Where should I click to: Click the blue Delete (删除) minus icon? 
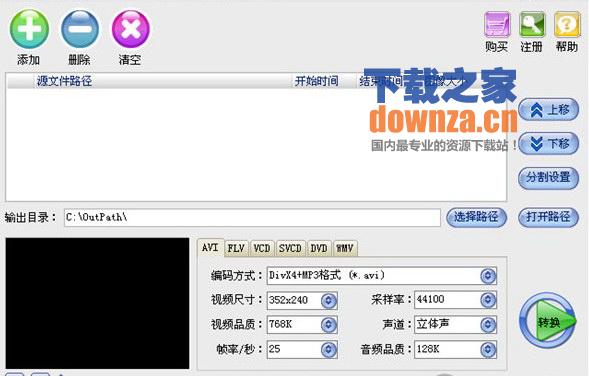coord(80,29)
